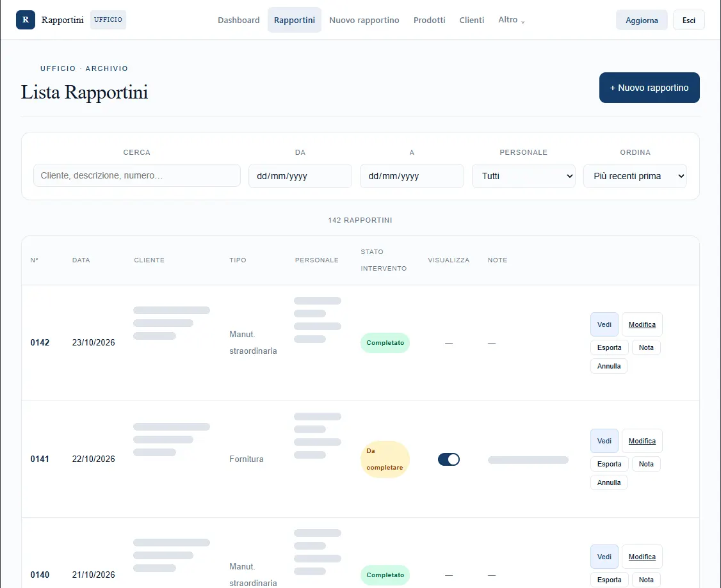Click Vedi for report 0141

[x=604, y=441]
